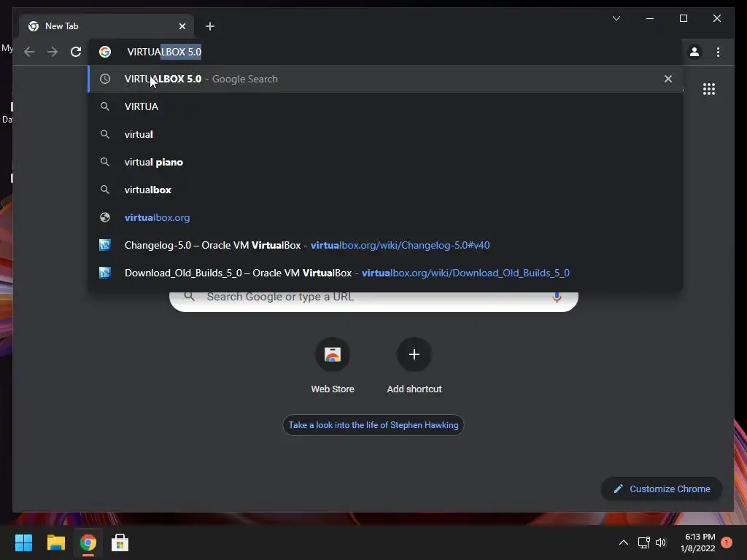The image size is (747, 560).
Task: Open Chrome three-dot menu
Action: tap(718, 52)
